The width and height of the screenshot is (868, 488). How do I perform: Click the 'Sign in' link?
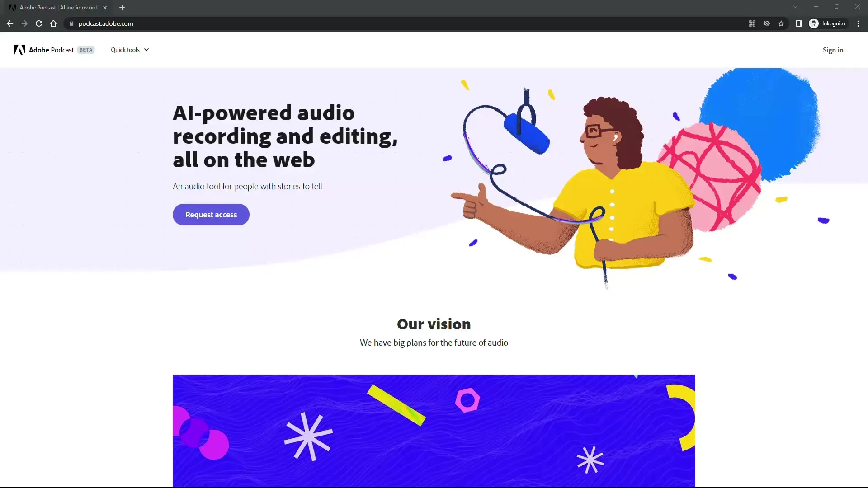834,50
